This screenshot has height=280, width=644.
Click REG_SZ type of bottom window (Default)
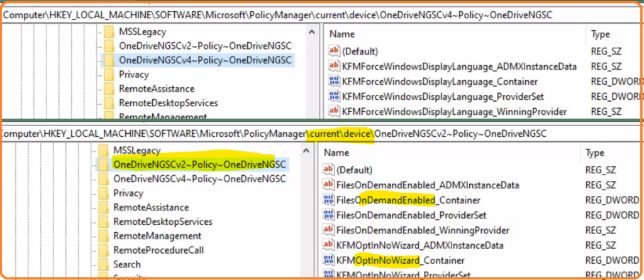click(601, 170)
